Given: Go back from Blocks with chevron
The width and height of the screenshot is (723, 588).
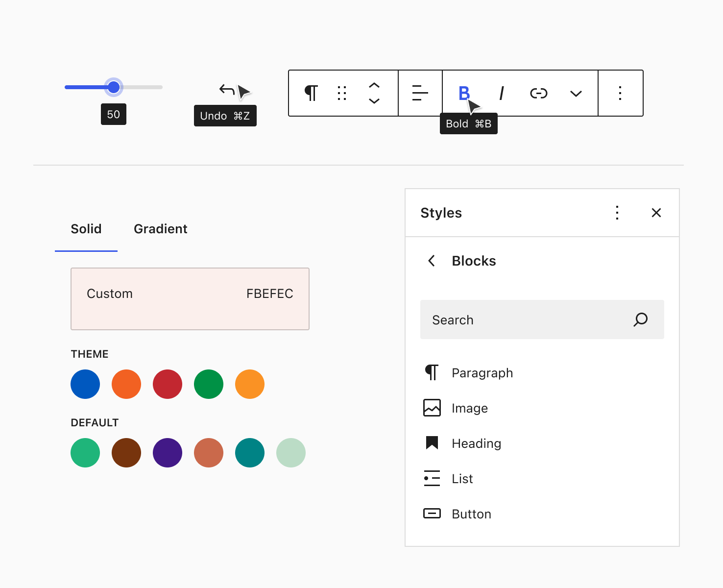Looking at the screenshot, I should [x=432, y=261].
